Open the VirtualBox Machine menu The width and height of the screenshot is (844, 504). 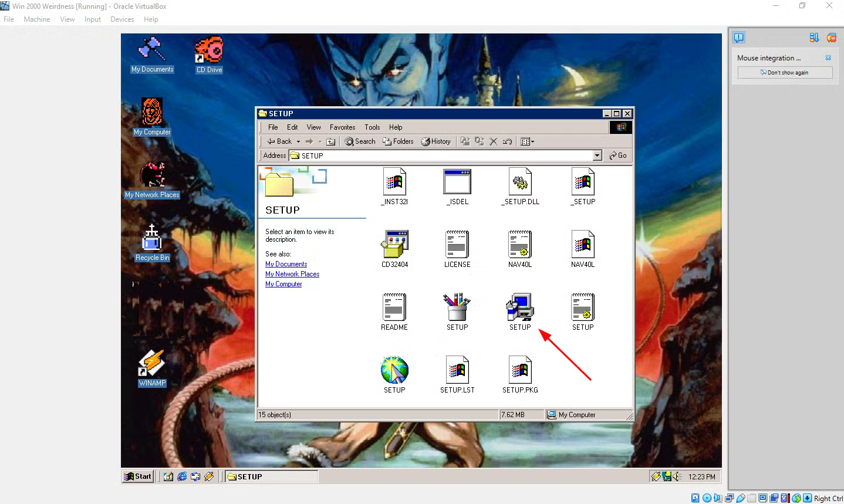[37, 19]
